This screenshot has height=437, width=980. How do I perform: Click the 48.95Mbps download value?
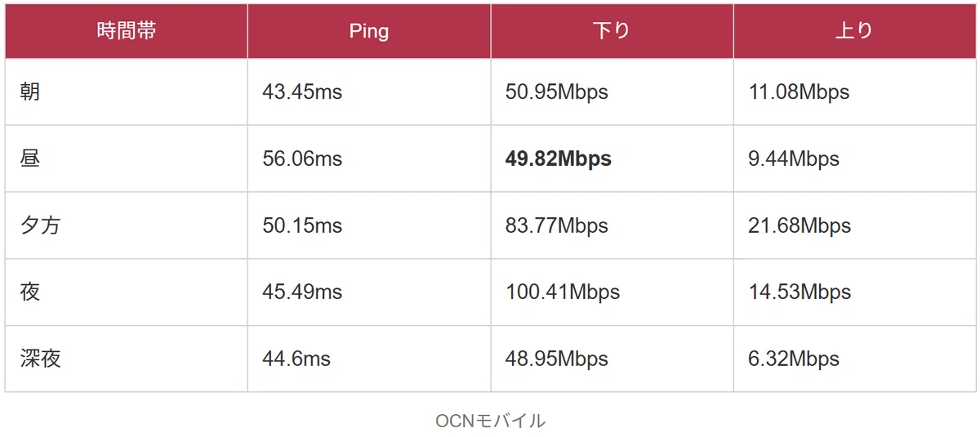(557, 359)
